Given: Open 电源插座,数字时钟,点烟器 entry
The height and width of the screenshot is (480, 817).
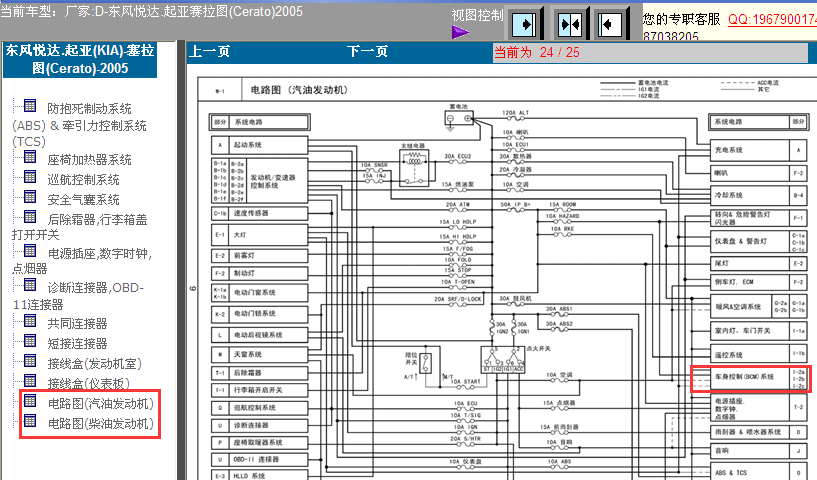Looking at the screenshot, I should pos(82,261).
